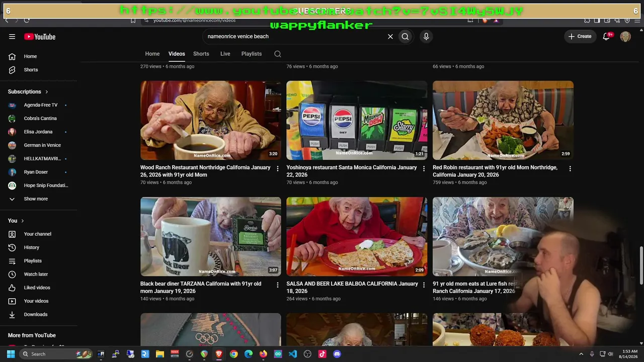Open the account avatar menu
The height and width of the screenshot is (362, 644).
coord(625,36)
